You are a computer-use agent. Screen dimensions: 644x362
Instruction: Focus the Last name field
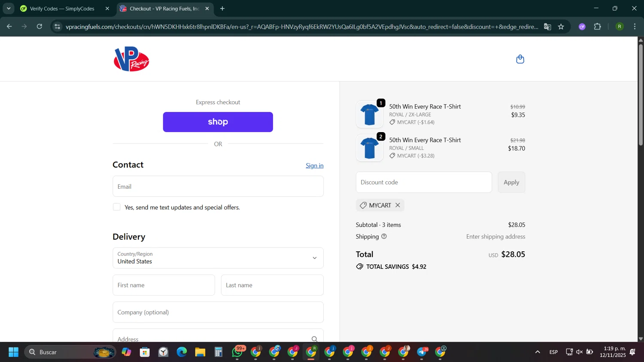pos(272,285)
